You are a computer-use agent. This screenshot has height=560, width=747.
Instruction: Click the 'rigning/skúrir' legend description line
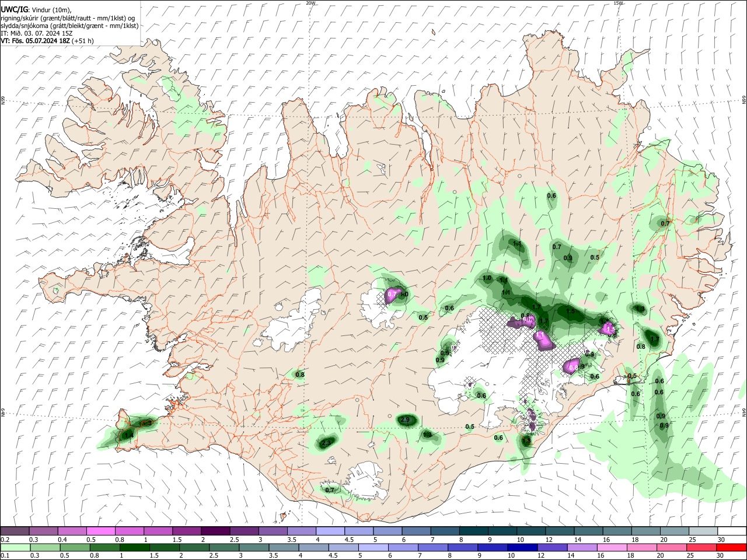coord(68,18)
